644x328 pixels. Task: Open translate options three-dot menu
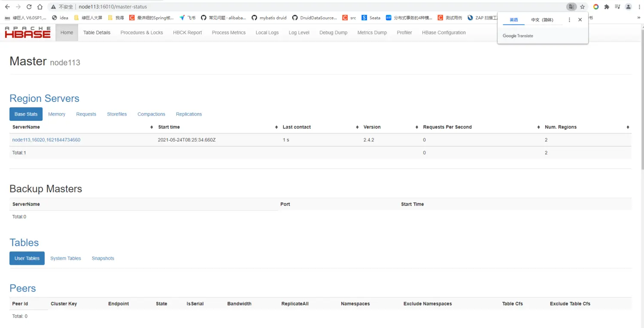coord(569,20)
